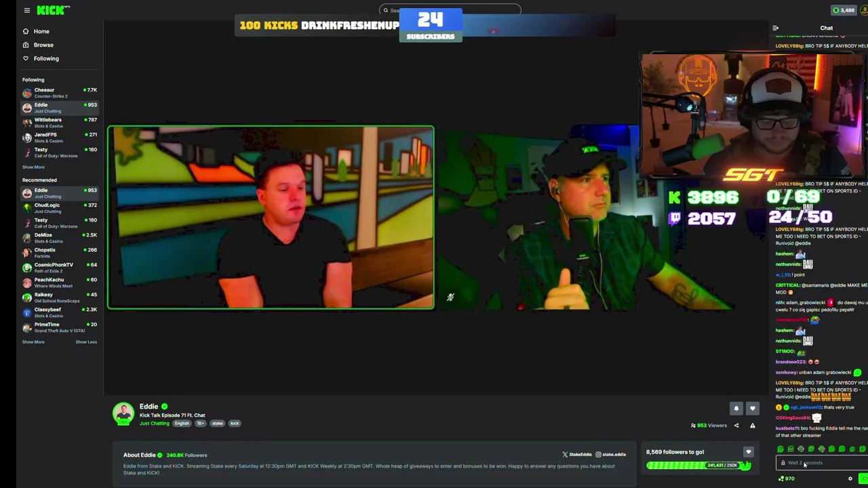Select the English language tag
The image size is (868, 488).
pos(182,424)
